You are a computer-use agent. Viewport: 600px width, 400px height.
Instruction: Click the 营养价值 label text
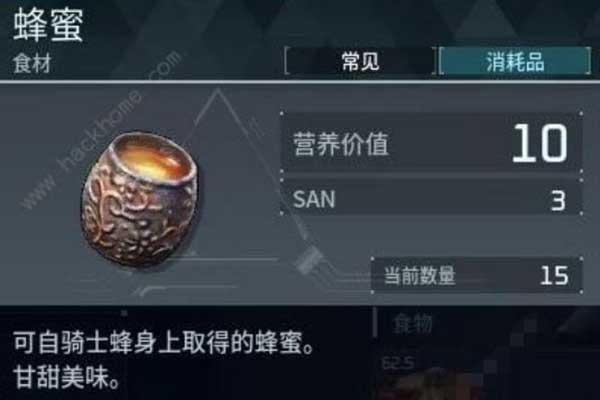coord(341,144)
